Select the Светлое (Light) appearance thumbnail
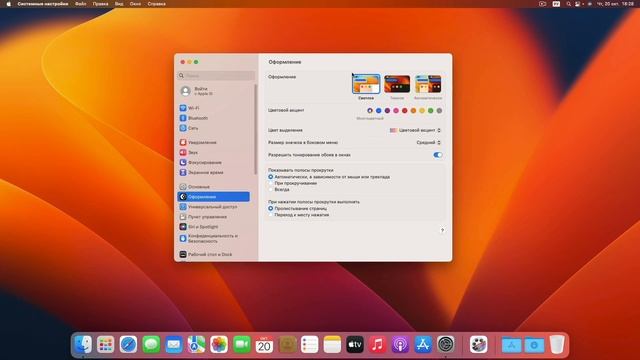Image resolution: width=640 pixels, height=360 pixels. tap(366, 84)
